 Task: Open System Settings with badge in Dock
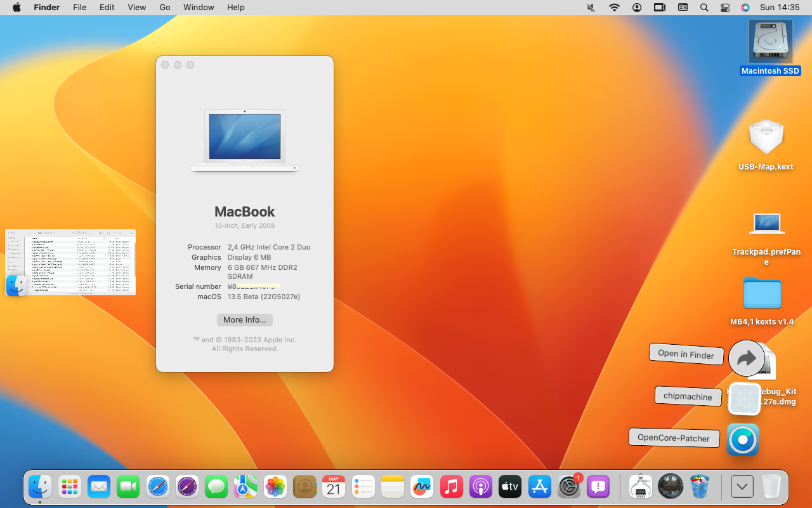[569, 487]
